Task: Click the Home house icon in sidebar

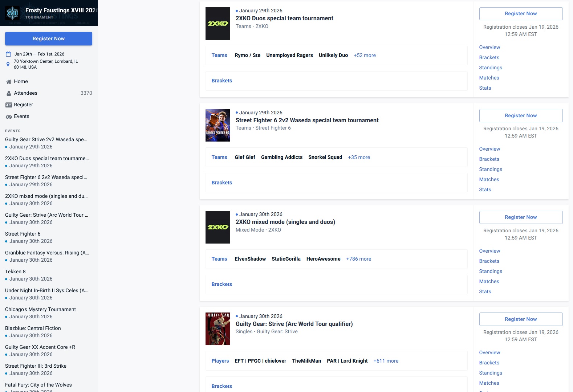Action: 9,82
